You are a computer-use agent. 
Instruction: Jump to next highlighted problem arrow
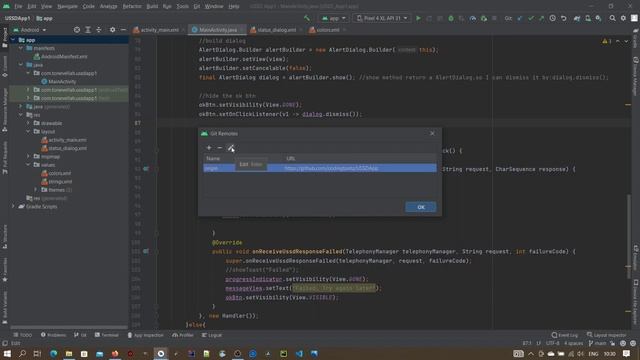click(x=626, y=41)
